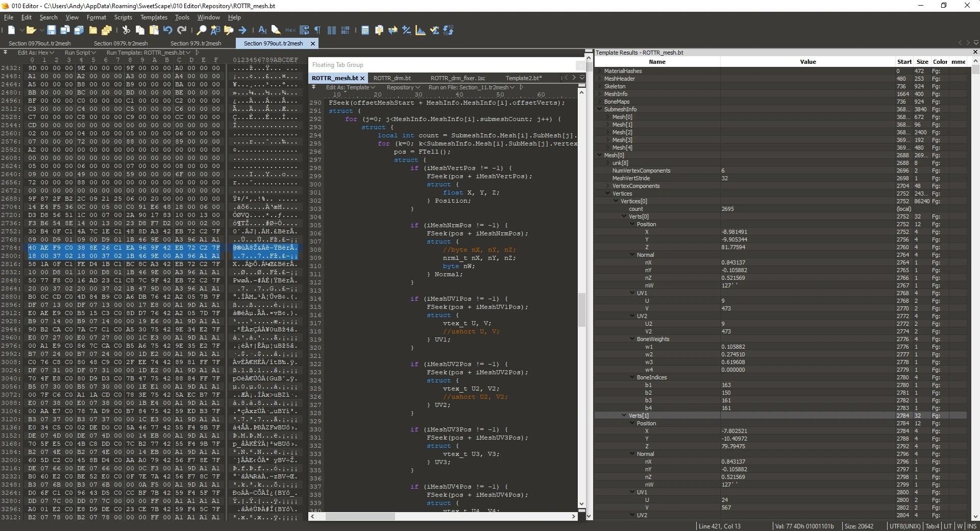980x531 pixels.
Task: Open Find with the magnifier icon
Action: tap(202, 30)
